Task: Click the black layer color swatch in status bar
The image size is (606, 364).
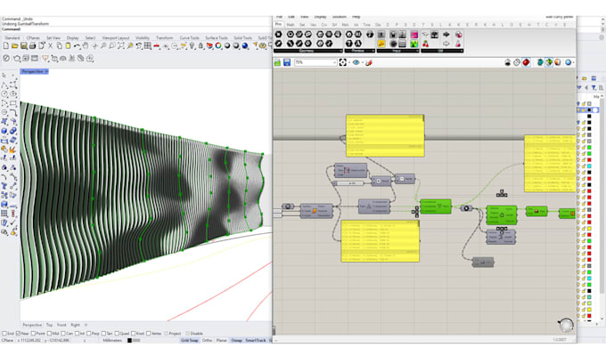Action: (129, 340)
